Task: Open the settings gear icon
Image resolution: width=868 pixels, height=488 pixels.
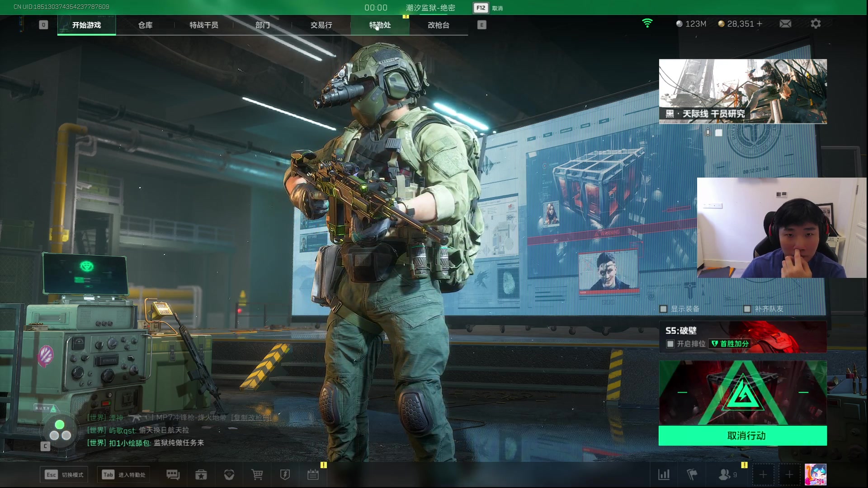Action: tap(816, 23)
